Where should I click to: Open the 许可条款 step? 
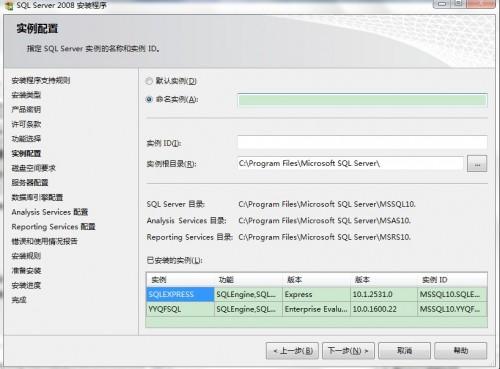click(x=26, y=124)
